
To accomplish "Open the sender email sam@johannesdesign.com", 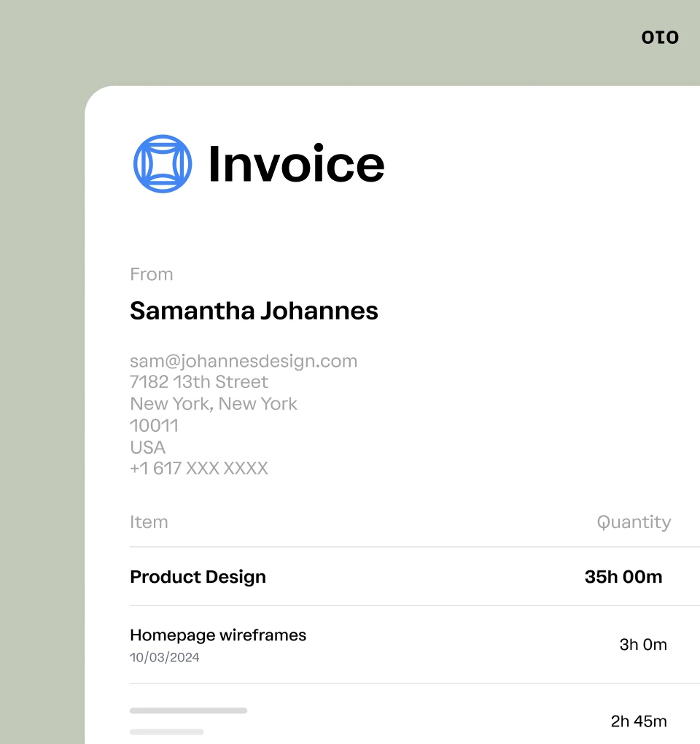I will pos(243,360).
